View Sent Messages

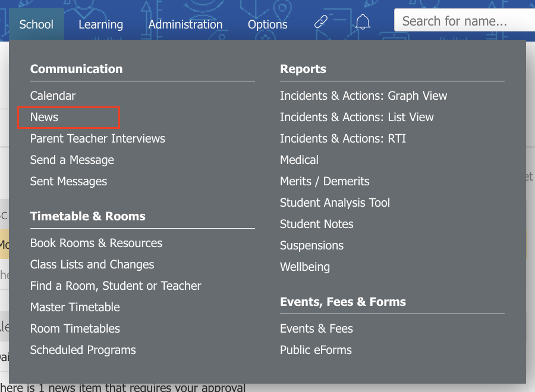pyautogui.click(x=68, y=181)
